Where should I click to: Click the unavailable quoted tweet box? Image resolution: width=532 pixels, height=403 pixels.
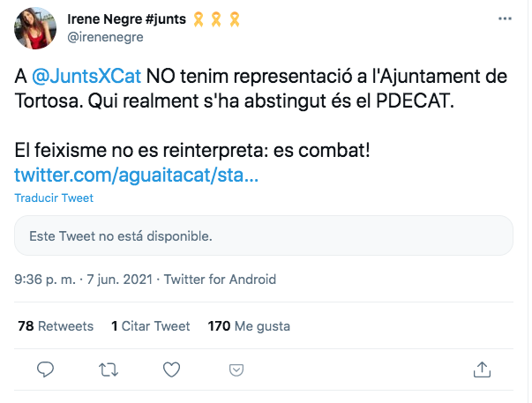pyautogui.click(x=265, y=237)
